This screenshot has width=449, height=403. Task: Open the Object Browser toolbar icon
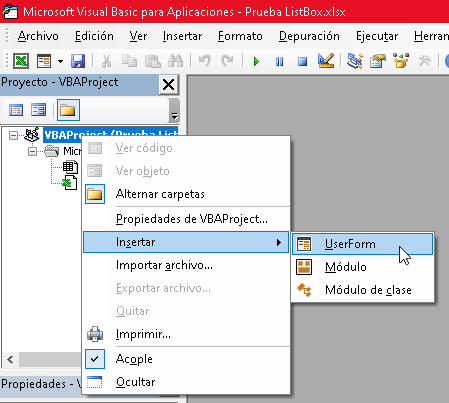pos(401,61)
